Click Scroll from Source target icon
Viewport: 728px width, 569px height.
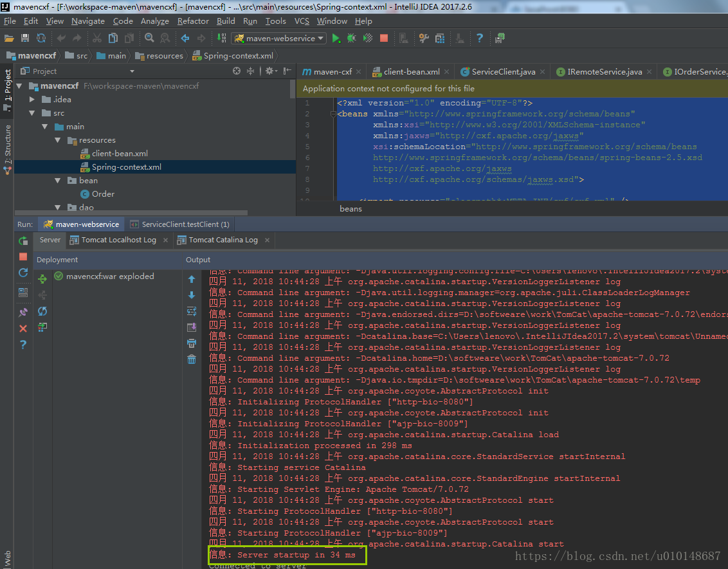[x=237, y=71]
